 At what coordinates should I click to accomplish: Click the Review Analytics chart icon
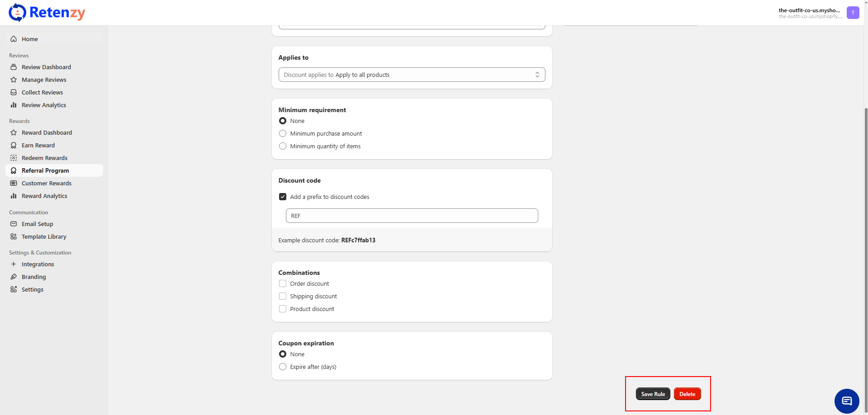click(x=14, y=105)
